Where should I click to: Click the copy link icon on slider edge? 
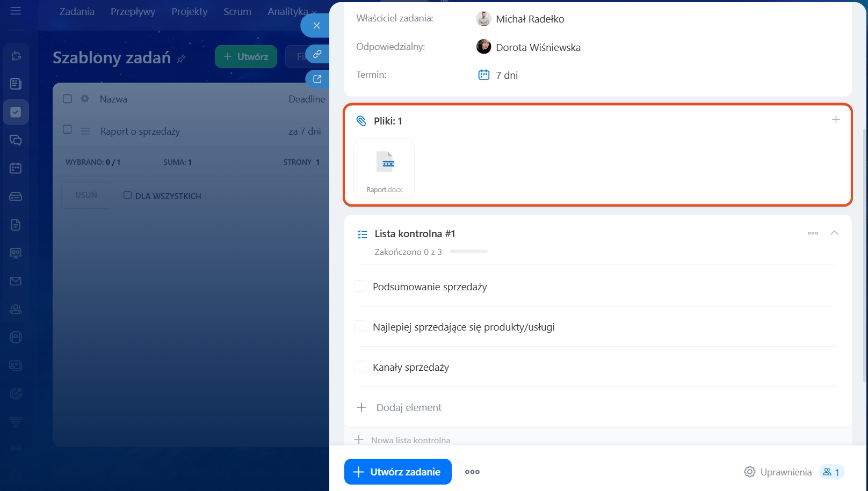tap(317, 54)
